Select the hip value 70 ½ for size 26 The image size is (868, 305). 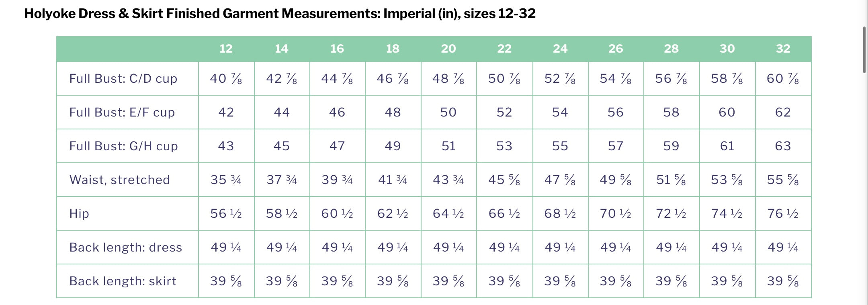[x=615, y=214]
